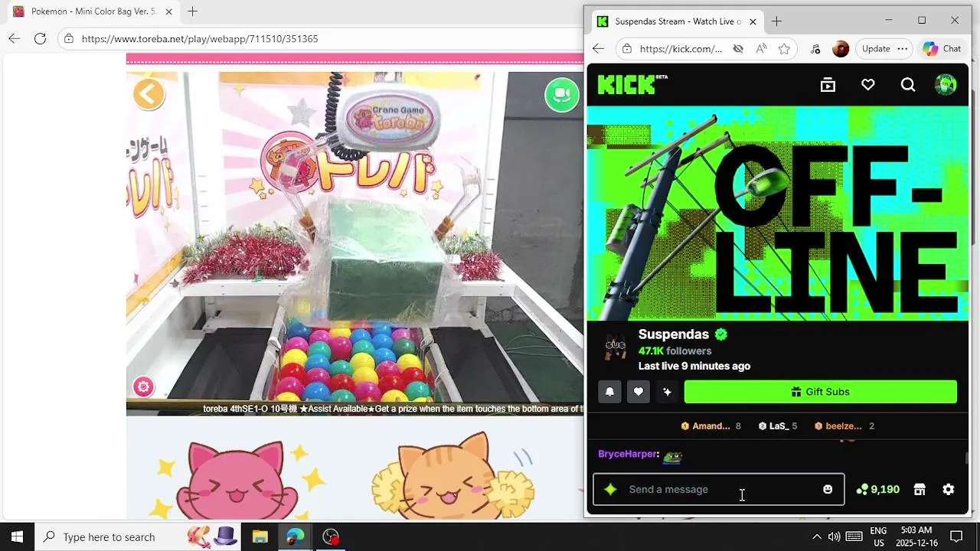Switch camera view with green camera icon
The height and width of the screenshot is (551, 980).
[562, 95]
